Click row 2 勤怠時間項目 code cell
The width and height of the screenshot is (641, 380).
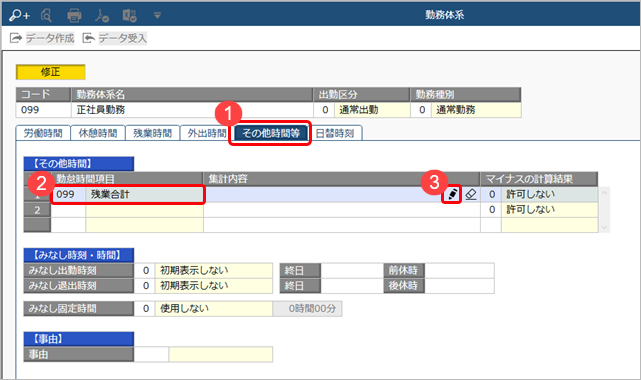click(68, 210)
